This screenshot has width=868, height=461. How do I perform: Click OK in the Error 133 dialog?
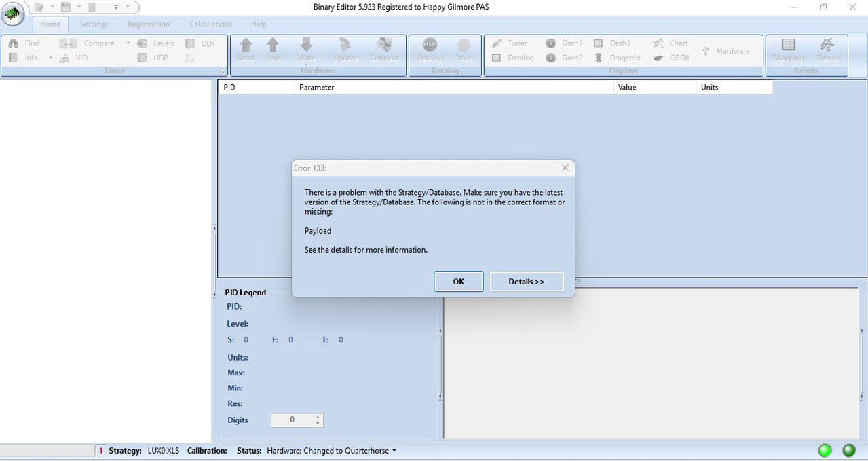(x=459, y=282)
